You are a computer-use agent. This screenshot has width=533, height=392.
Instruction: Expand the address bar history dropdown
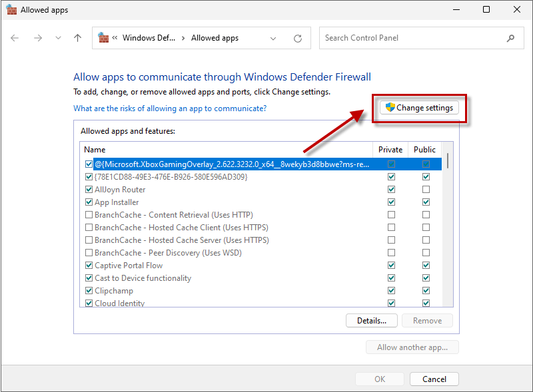(x=273, y=39)
